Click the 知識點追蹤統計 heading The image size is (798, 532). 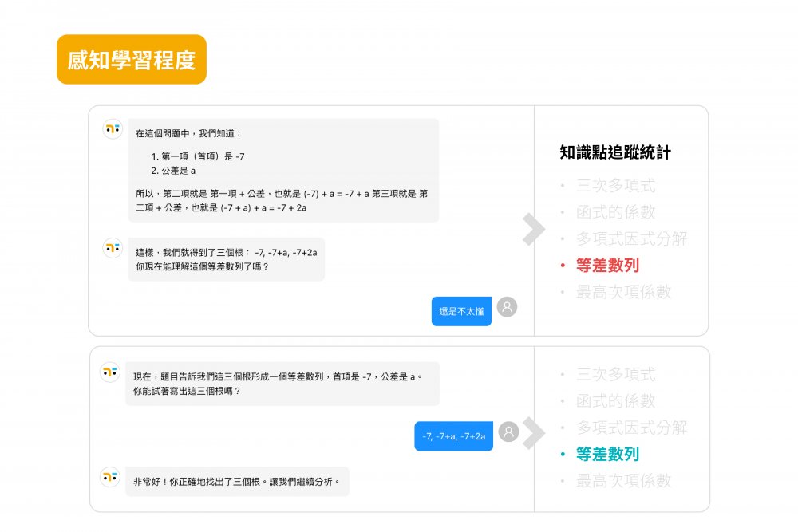point(615,153)
